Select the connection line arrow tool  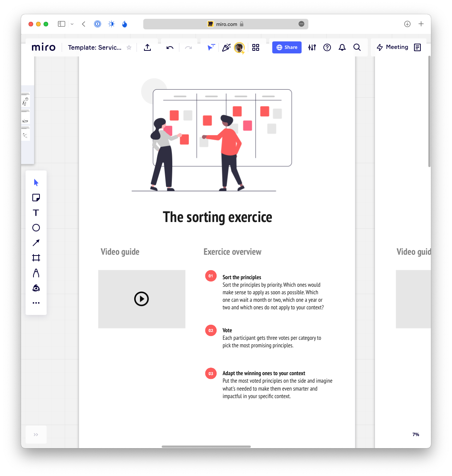coord(36,243)
